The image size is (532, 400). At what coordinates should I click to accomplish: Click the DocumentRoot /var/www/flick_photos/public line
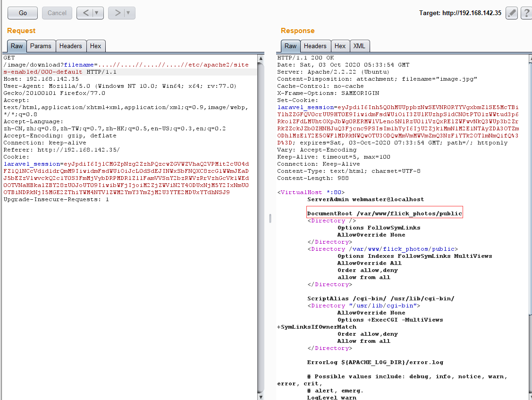(384, 213)
